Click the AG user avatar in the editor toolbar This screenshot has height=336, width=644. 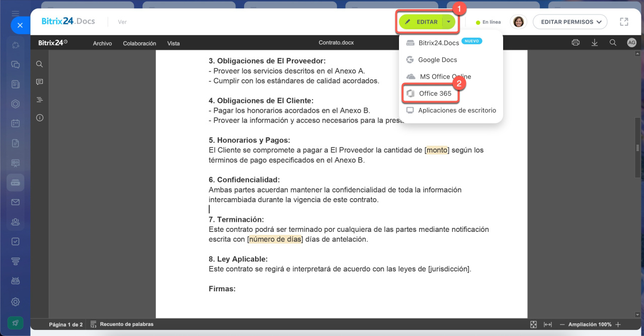pos(632,43)
